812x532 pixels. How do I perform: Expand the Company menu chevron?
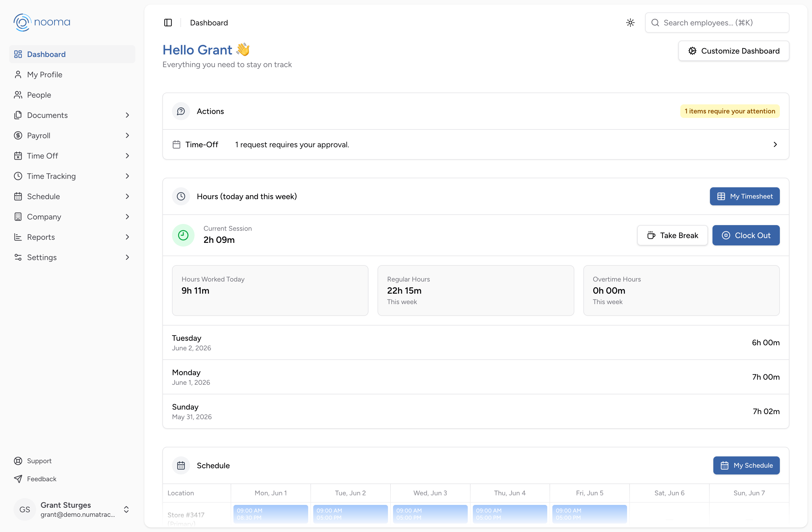[x=127, y=217]
